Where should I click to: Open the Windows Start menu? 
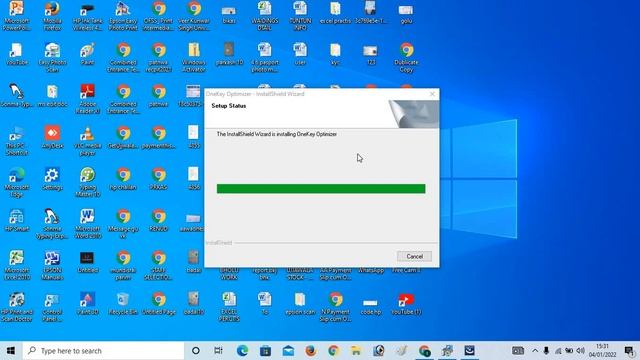11,351
